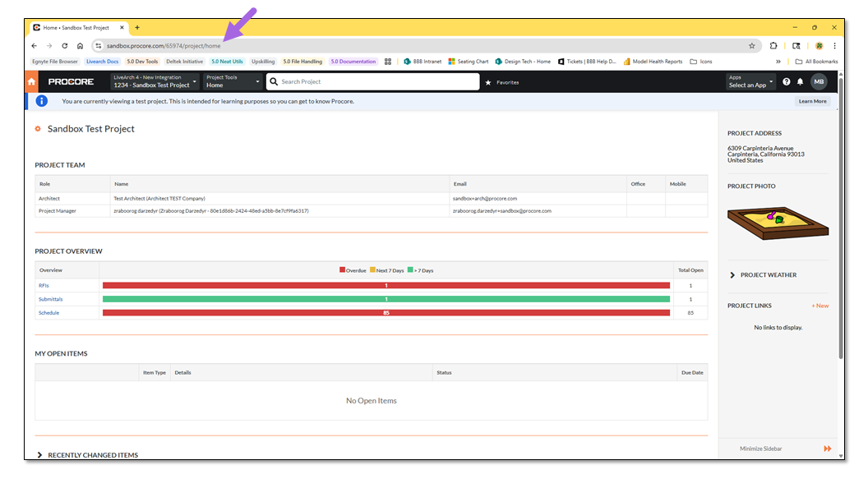Open the notifications bell icon
Screen dimensions: 868x488
tap(800, 82)
